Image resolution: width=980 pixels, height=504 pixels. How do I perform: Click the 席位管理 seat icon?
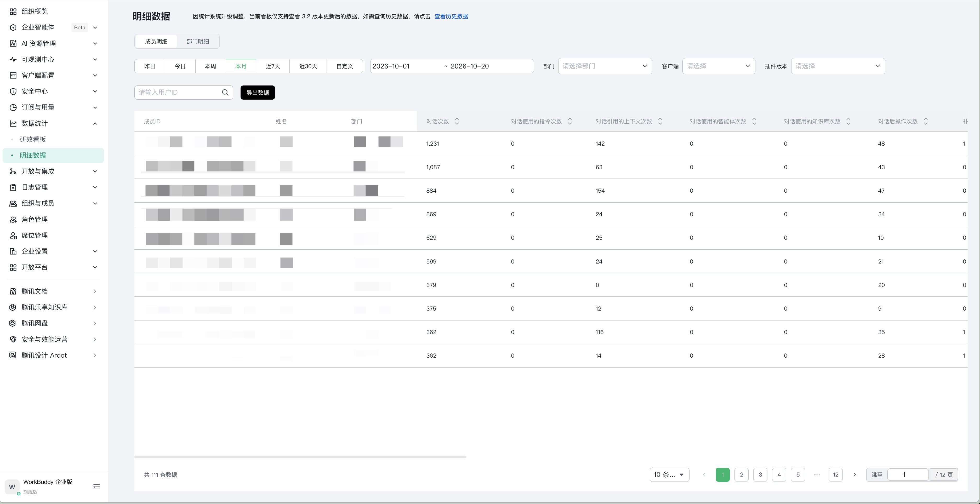13,236
